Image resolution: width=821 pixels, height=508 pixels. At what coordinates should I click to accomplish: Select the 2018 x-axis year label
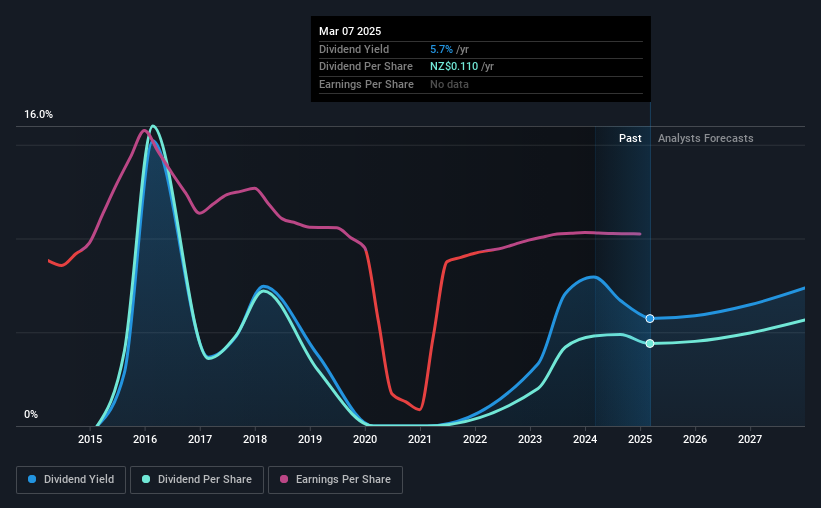point(255,439)
